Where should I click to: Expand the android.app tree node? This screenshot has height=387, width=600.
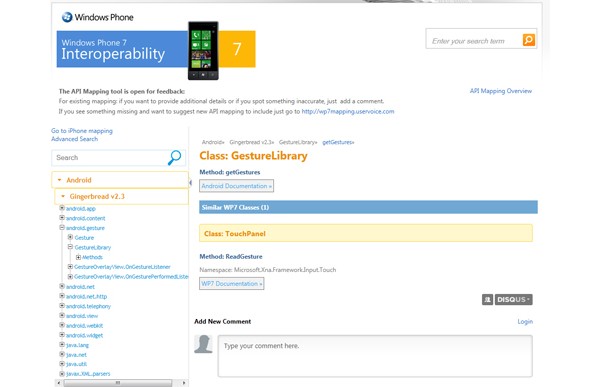coord(62,208)
